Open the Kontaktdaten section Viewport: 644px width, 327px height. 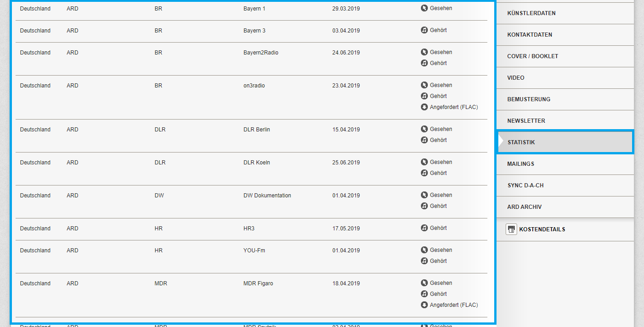tap(565, 35)
